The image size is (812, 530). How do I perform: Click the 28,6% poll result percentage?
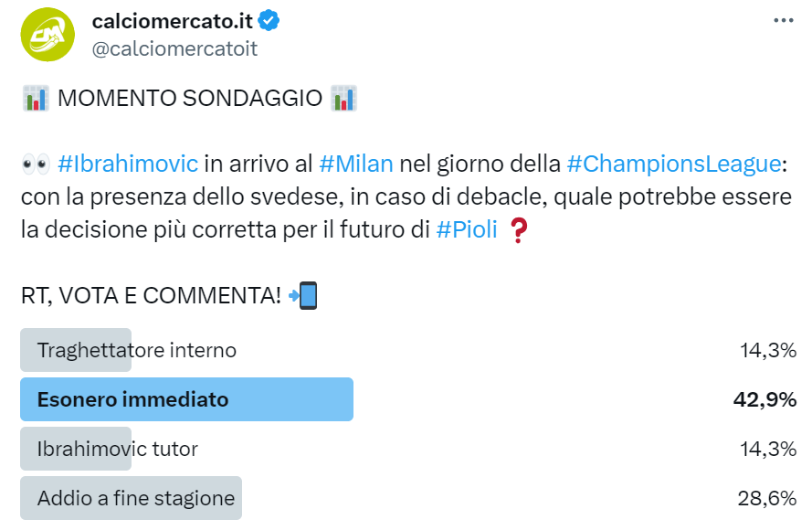pos(767,498)
